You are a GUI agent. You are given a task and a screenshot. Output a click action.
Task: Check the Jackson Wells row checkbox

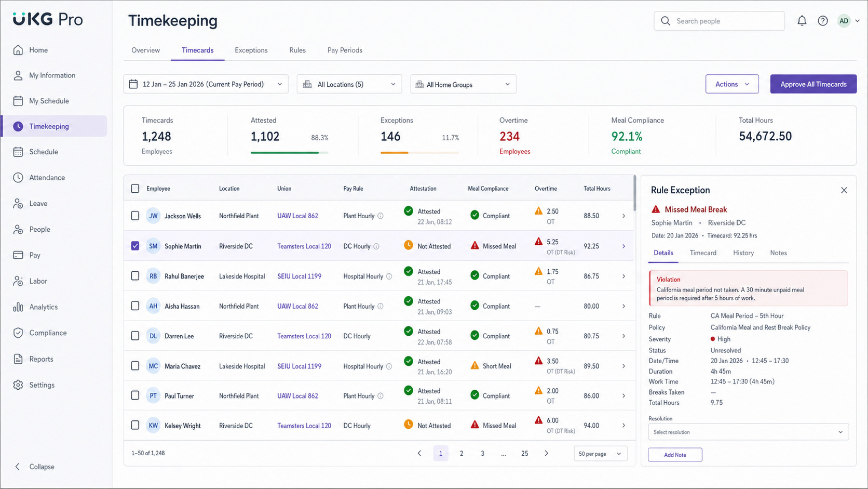[x=135, y=216]
